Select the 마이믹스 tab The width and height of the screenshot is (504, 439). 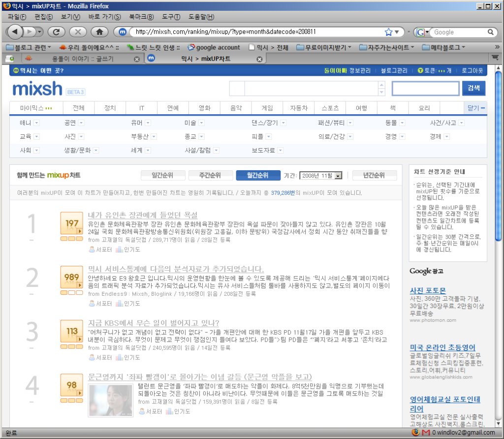pos(36,108)
